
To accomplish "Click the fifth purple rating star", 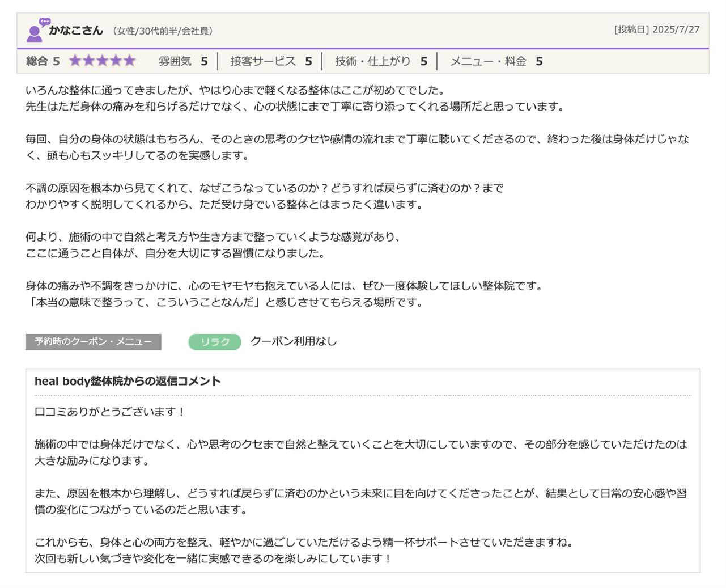I will 129,61.
